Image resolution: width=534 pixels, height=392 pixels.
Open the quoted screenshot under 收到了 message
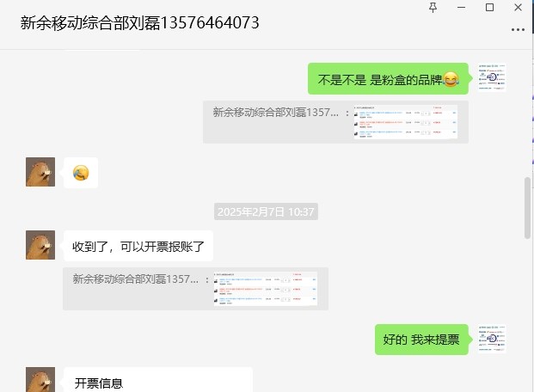click(x=266, y=289)
